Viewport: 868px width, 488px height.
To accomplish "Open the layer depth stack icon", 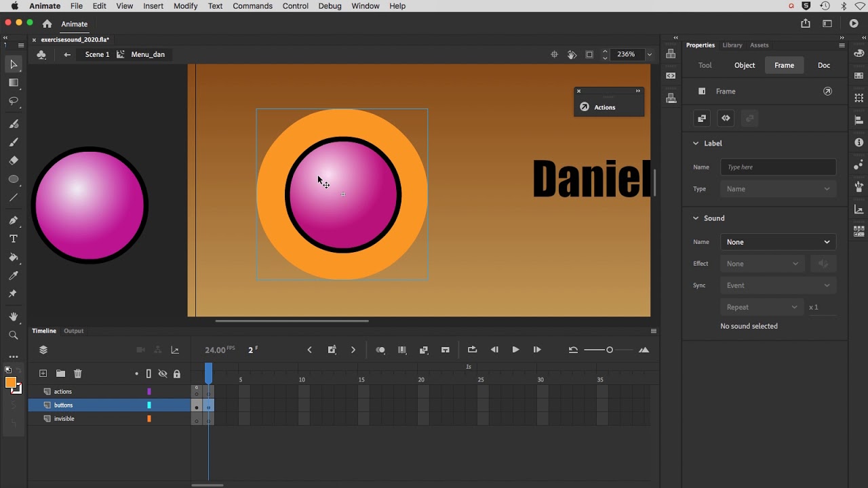I will [43, 350].
